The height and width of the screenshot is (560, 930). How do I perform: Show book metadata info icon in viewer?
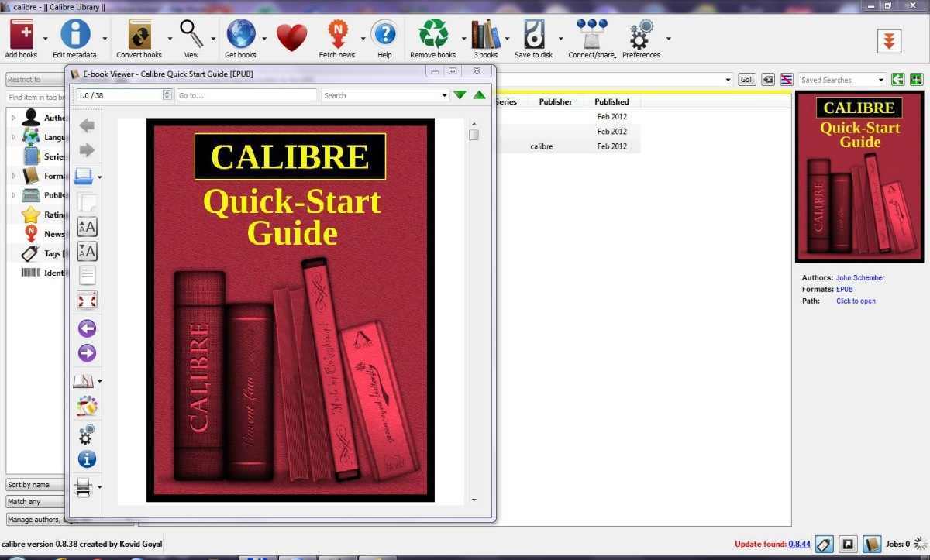[x=87, y=459]
